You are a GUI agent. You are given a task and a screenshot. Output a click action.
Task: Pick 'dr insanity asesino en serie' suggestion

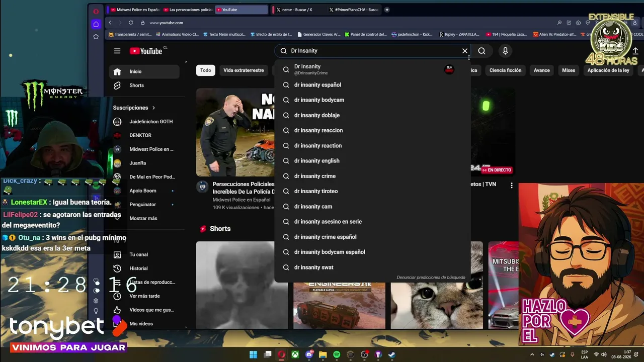click(x=372, y=222)
